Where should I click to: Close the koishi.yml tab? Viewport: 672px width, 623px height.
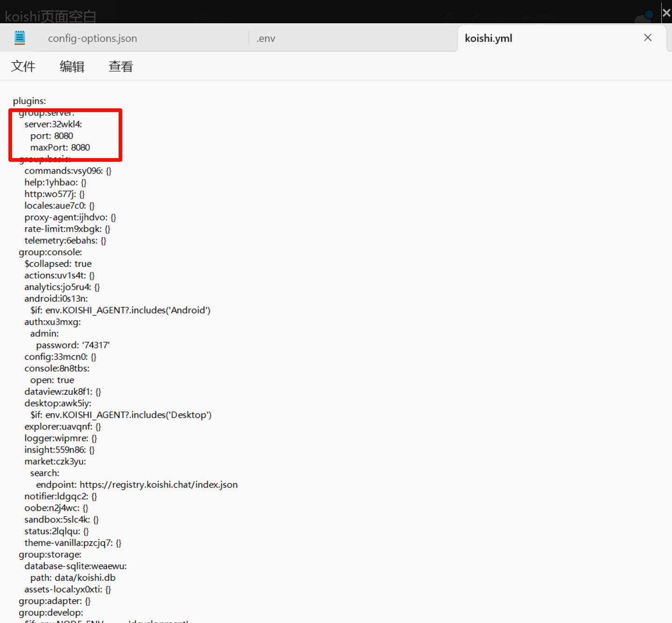pyautogui.click(x=647, y=38)
